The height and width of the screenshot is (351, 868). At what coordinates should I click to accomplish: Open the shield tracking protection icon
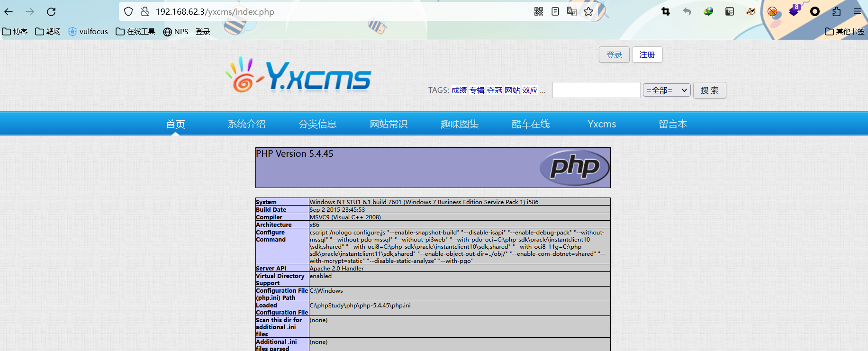128,12
